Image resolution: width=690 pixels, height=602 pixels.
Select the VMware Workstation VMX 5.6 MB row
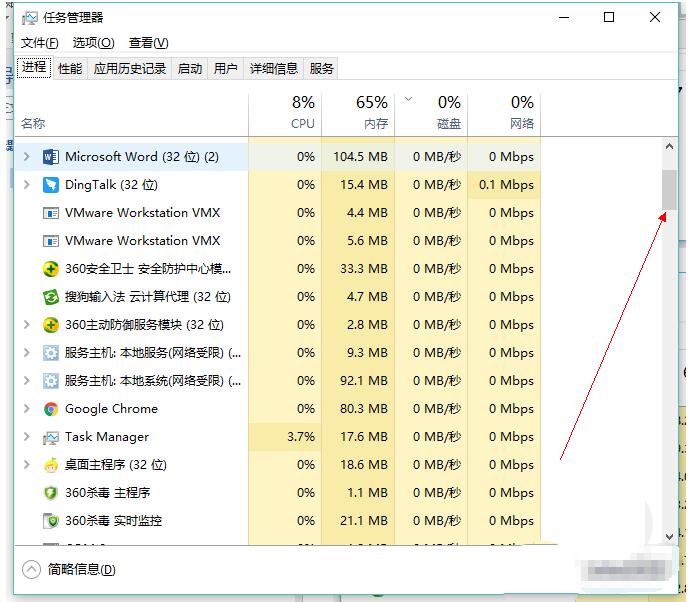coord(278,241)
